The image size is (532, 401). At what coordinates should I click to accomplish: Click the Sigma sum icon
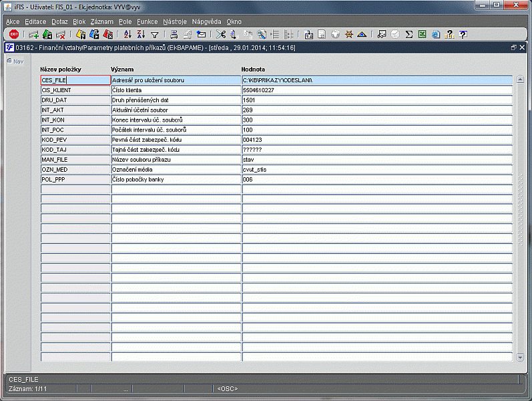coord(409,34)
